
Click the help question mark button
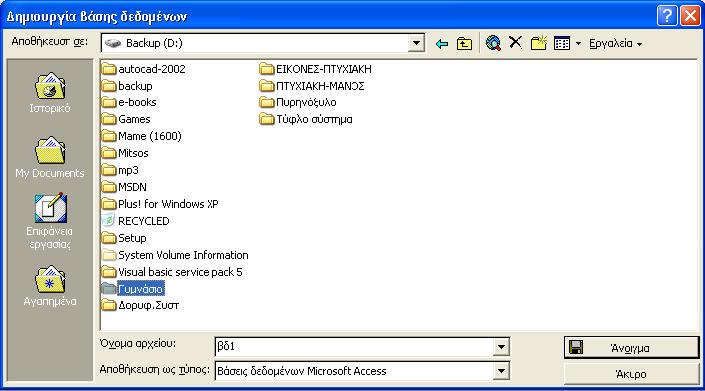(667, 16)
